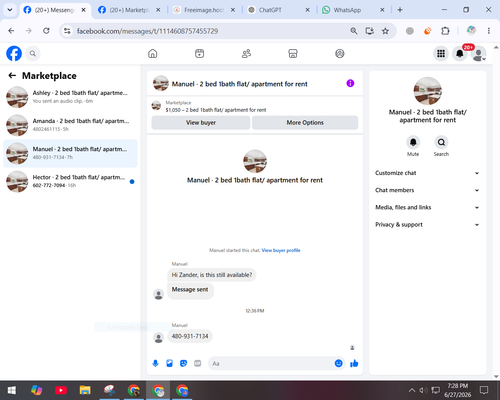Screen dimensions: 500x400
Task: Switch to the WhatsApp tab
Action: (x=353, y=10)
